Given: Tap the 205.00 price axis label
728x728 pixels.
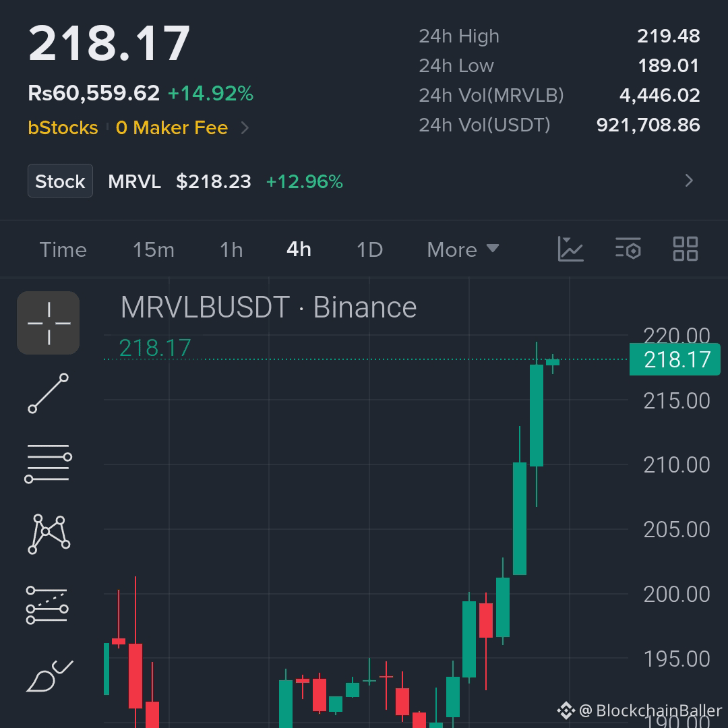Looking at the screenshot, I should tap(677, 530).
